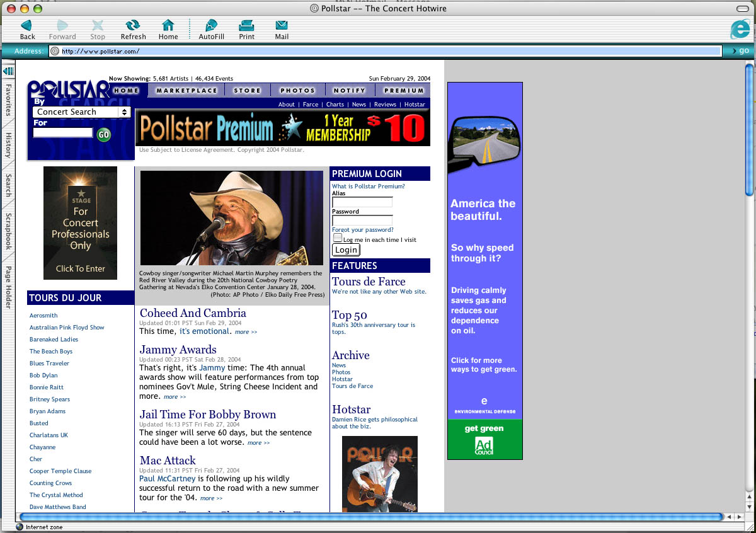This screenshot has height=533, width=756.
Task: Open the Scrapbook side tab
Action: [9, 231]
